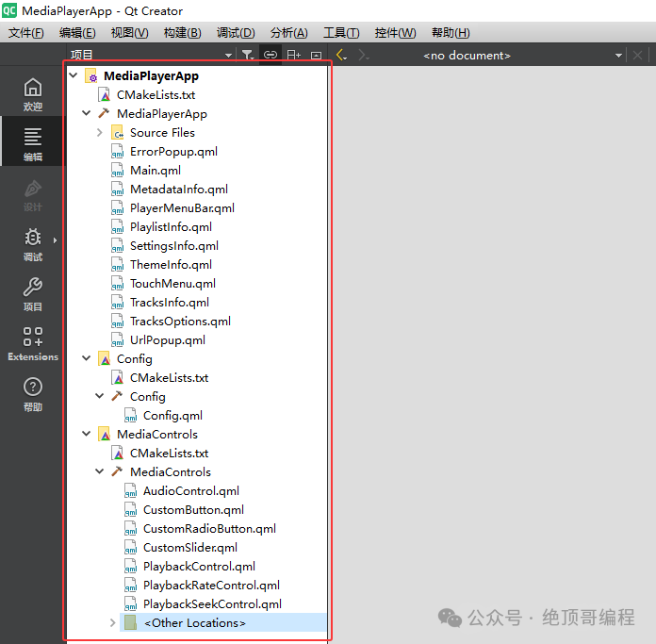Image resolution: width=656 pixels, height=644 pixels.
Task: Select PlaybackSeekControl.qml file
Action: click(x=212, y=603)
